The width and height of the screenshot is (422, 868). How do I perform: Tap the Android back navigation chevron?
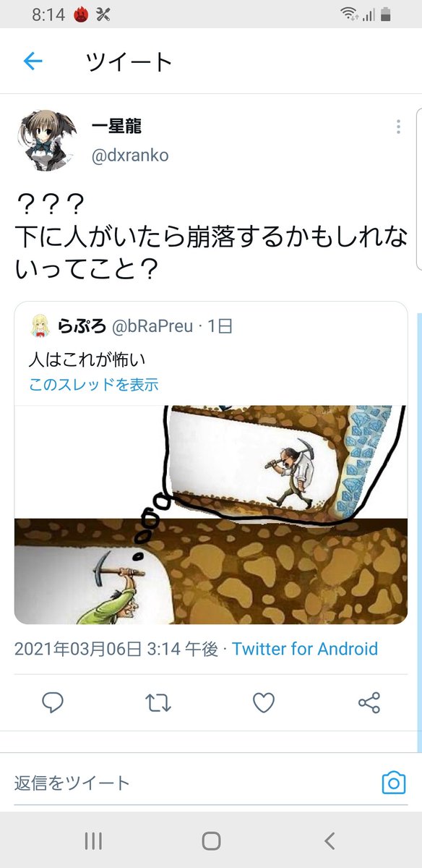click(330, 841)
